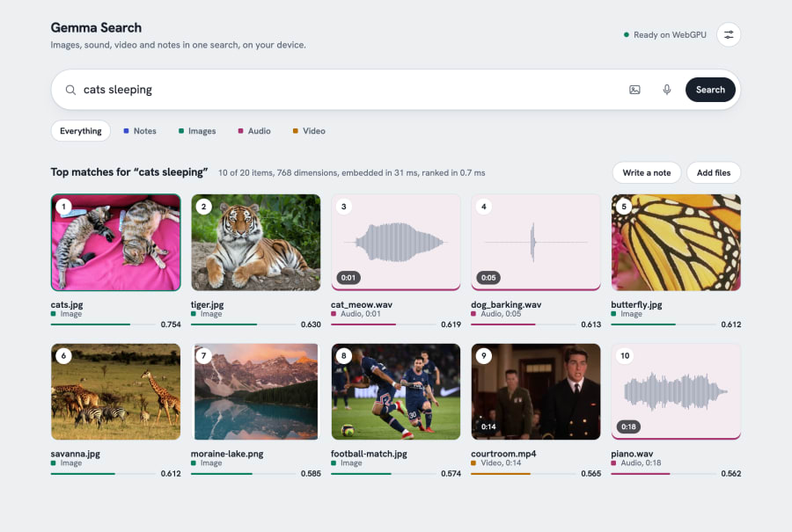Screen dimensions: 792x532
Task: Click the 0.565 score for courtroom.mp4
Action: [x=591, y=473]
